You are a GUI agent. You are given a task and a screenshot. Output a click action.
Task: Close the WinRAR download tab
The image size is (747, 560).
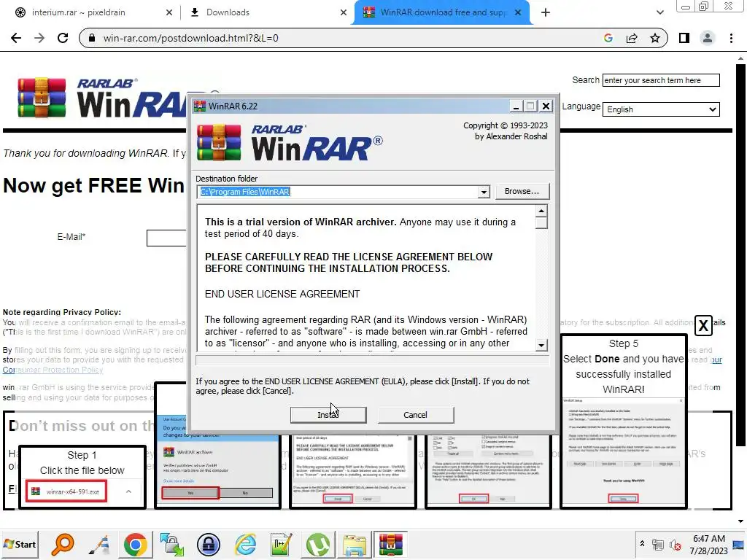pos(518,13)
